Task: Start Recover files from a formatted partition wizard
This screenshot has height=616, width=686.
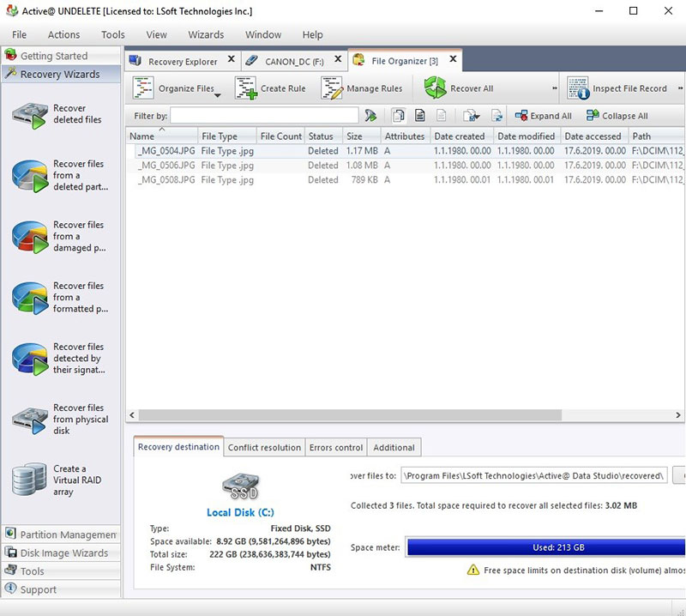Action: point(60,297)
